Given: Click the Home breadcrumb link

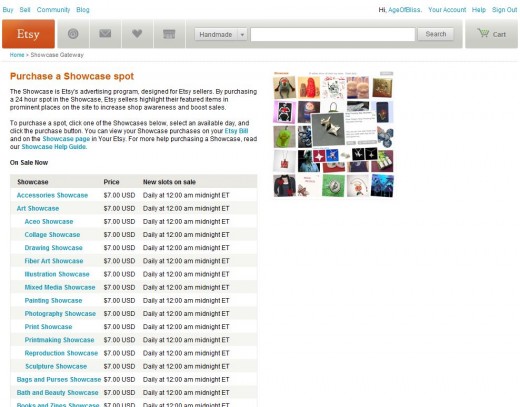Looking at the screenshot, I should (x=17, y=55).
